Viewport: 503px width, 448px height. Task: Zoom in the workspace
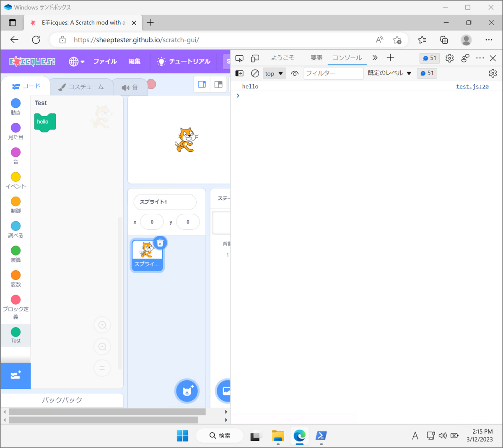tap(102, 325)
